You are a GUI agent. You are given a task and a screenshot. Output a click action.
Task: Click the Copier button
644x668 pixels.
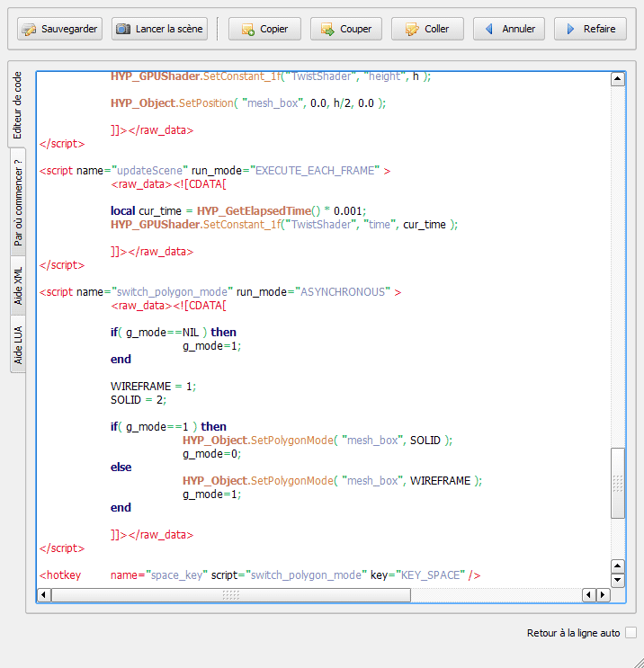(264, 29)
